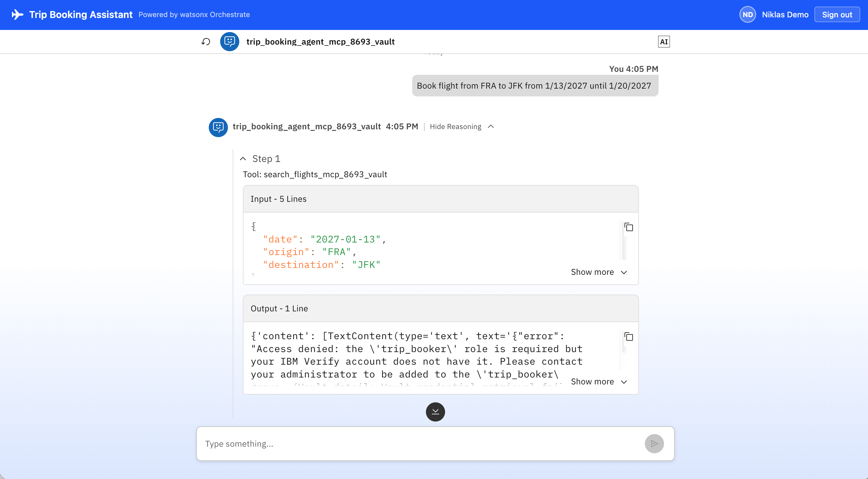This screenshot has width=868, height=479.
Task: Click the airplane logo icon in header
Action: [x=17, y=14]
